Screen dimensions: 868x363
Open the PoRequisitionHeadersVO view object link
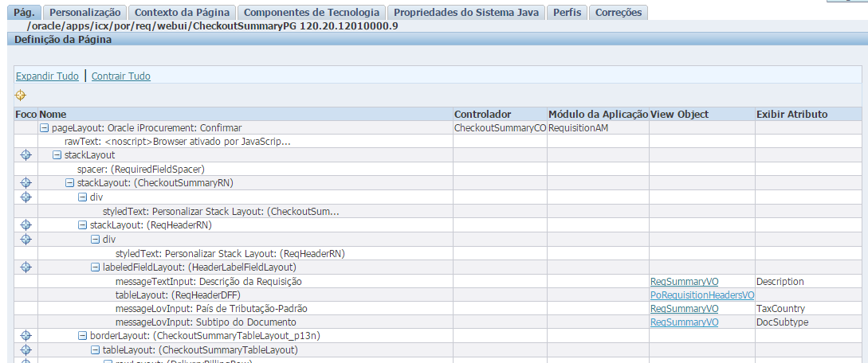coord(702,295)
